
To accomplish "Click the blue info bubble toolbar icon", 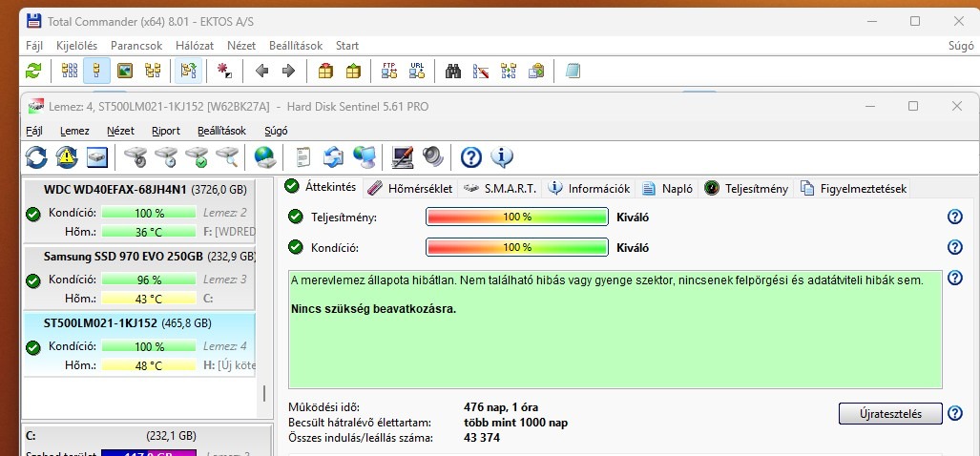I will (x=501, y=156).
